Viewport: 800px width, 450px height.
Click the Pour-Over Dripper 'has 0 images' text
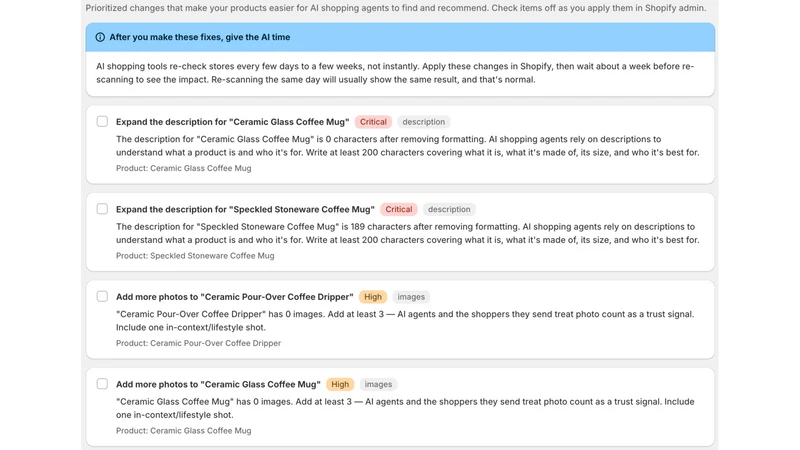click(405, 321)
